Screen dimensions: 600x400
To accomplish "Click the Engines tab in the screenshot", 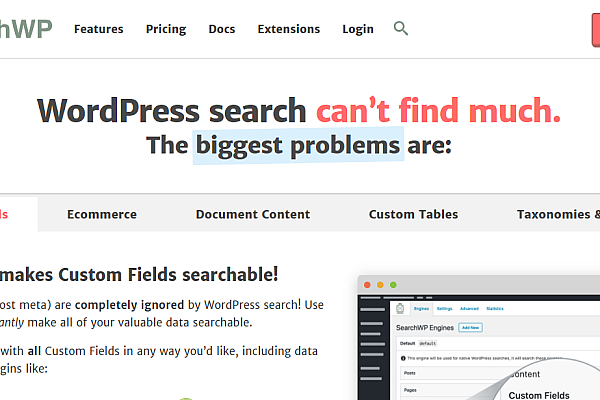I will pyautogui.click(x=421, y=309).
